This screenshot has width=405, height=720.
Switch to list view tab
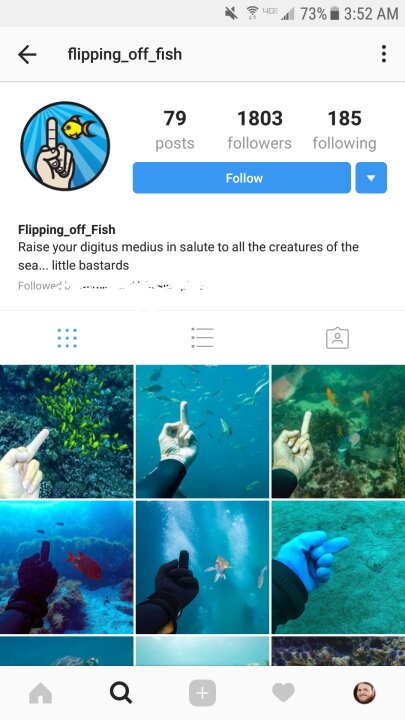point(202,338)
